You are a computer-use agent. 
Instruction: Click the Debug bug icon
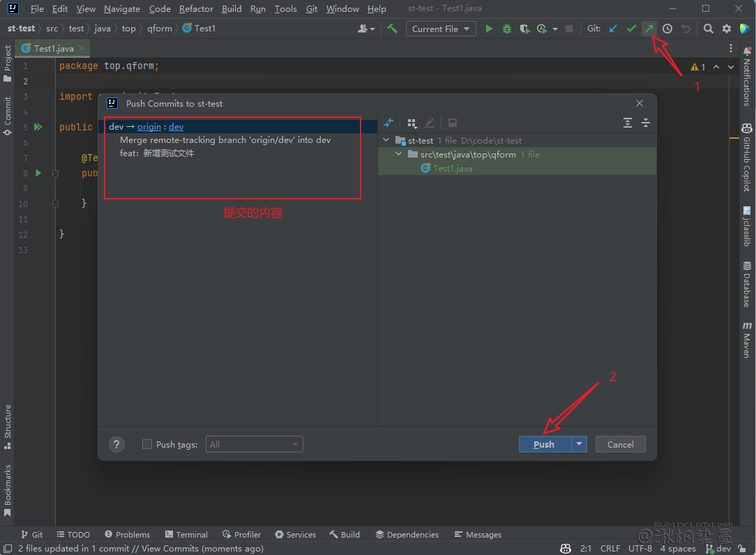click(507, 29)
